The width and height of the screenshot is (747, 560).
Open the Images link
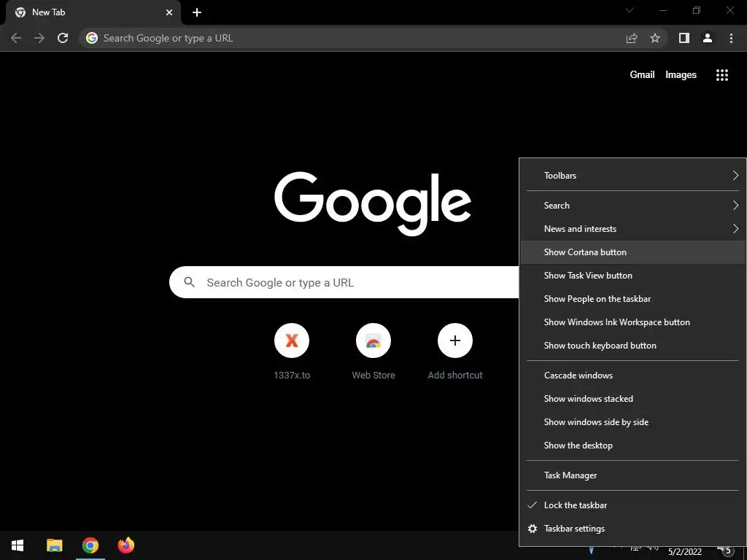(681, 75)
